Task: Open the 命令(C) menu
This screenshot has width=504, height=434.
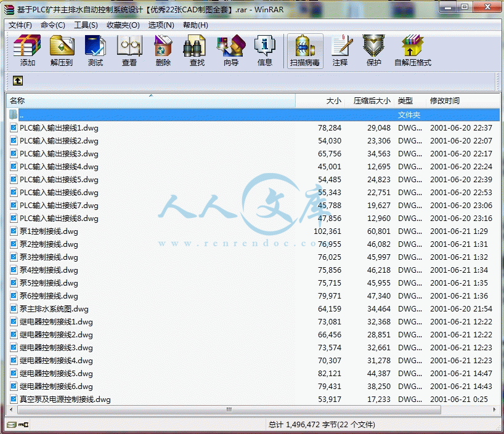Action: tap(53, 25)
